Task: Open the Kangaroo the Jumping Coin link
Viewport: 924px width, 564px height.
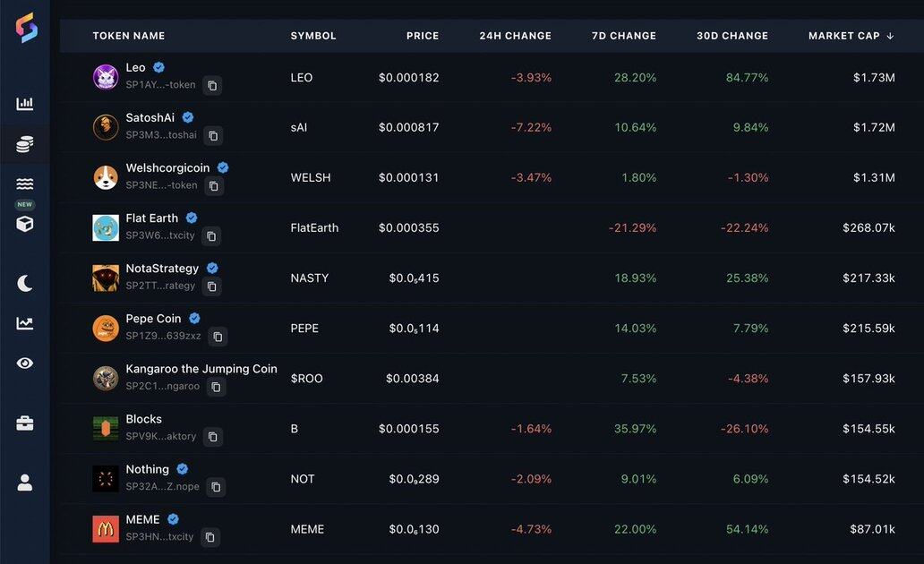Action: tap(201, 369)
